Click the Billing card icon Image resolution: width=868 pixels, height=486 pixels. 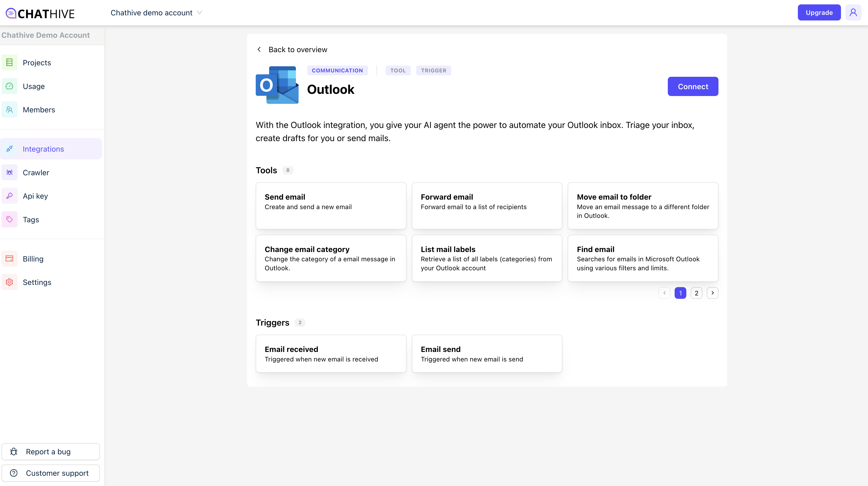pyautogui.click(x=9, y=259)
